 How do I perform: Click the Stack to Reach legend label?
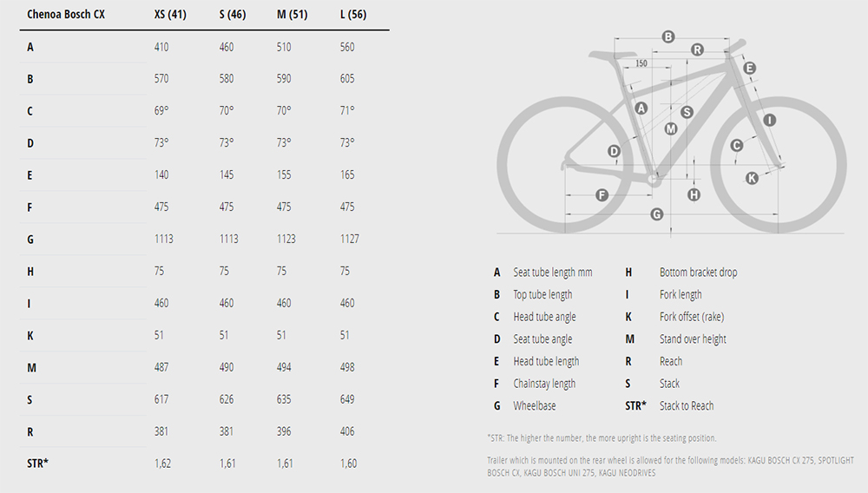pyautogui.click(x=687, y=405)
